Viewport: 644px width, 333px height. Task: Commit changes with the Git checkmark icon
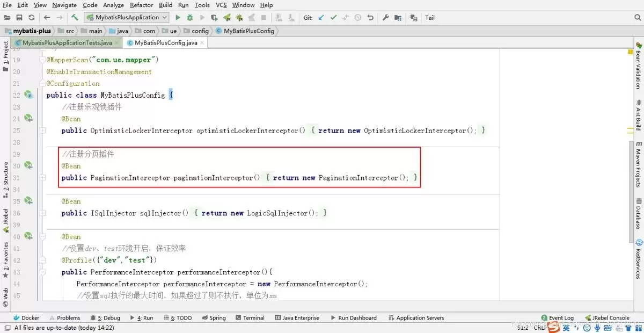point(333,18)
